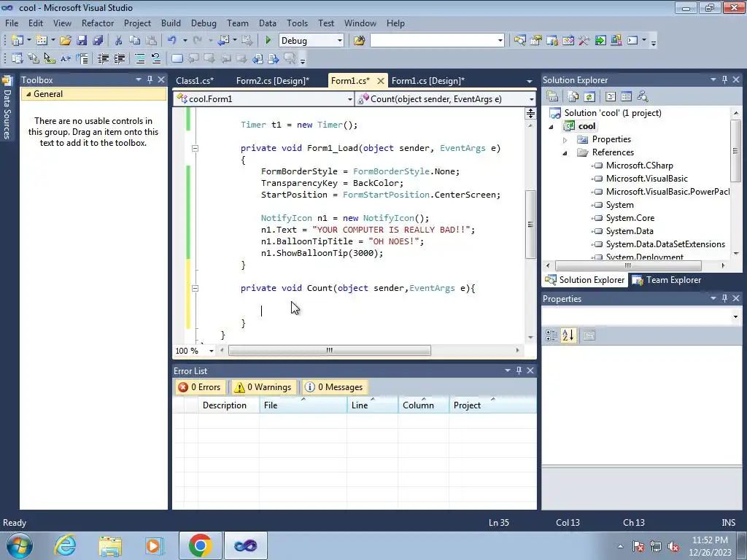This screenshot has width=747, height=560.
Task: Expand the Properties node in Solution Explorer
Action: click(x=565, y=140)
